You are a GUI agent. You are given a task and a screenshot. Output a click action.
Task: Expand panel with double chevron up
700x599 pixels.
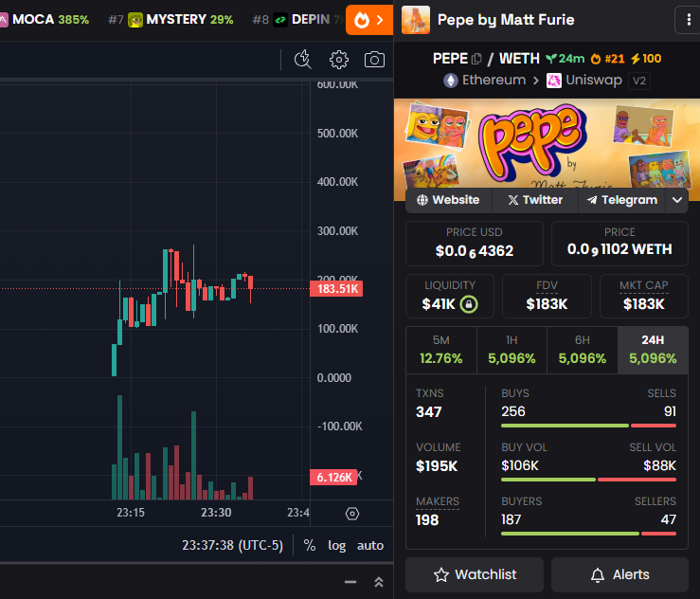(x=379, y=582)
